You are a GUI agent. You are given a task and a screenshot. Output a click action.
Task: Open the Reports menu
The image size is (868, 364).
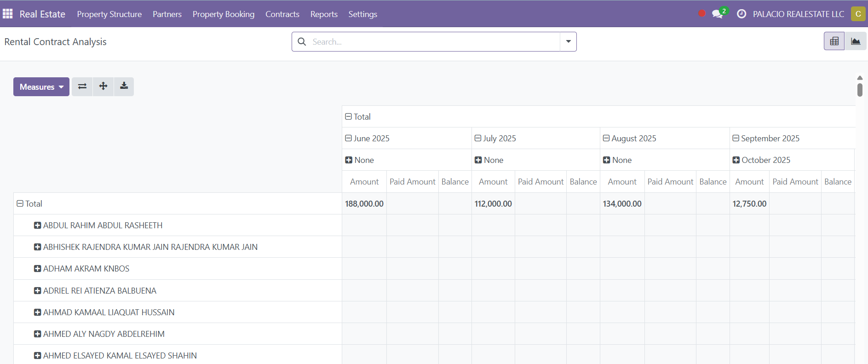pyautogui.click(x=324, y=14)
